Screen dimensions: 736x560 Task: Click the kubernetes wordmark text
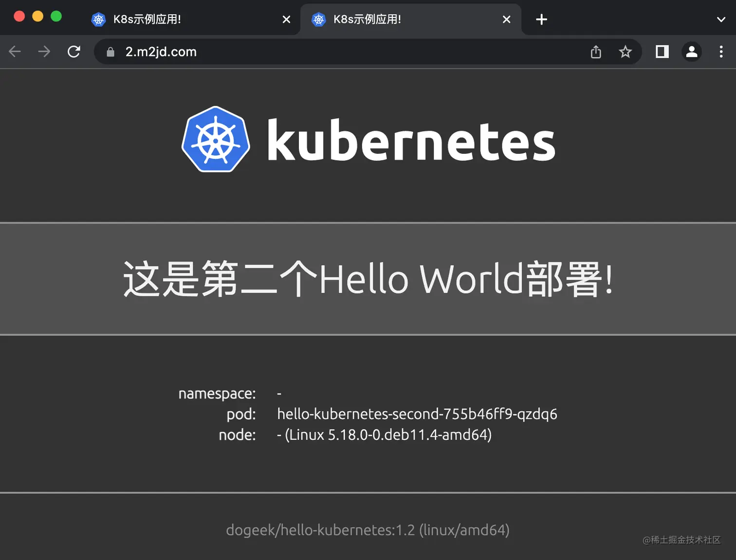tap(411, 140)
